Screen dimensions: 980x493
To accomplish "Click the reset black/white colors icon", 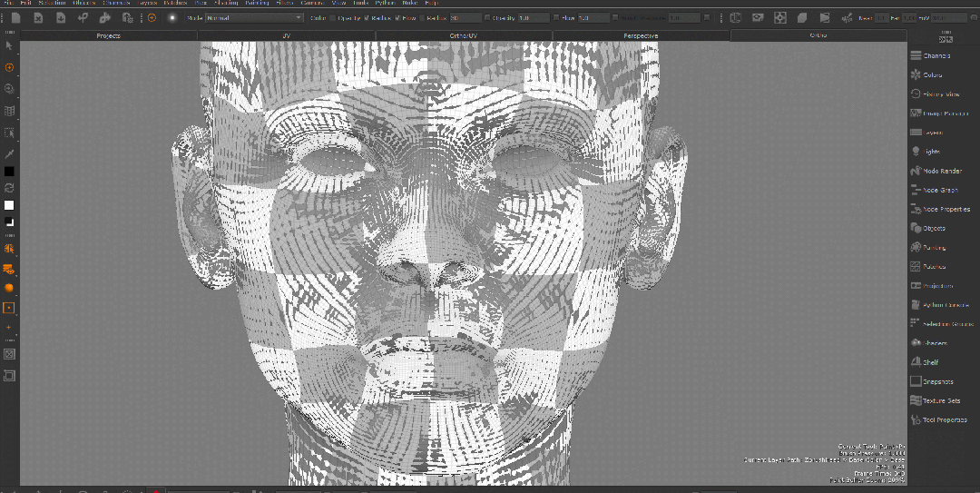I will [9, 222].
